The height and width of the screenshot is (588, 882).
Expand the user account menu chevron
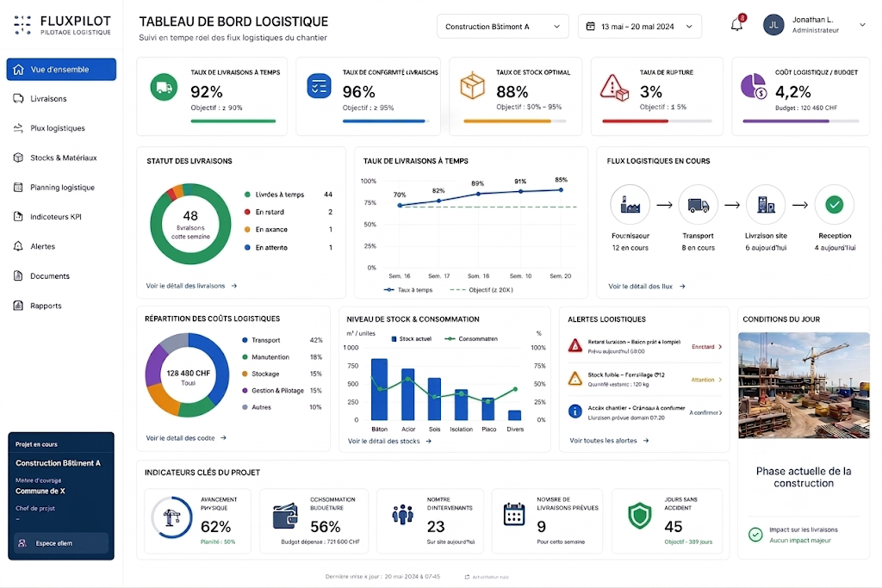(861, 25)
